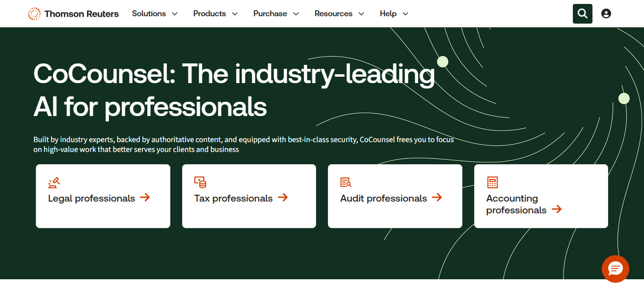This screenshot has height=295, width=644.
Task: Click the 'AI for professionals' headline line
Action: 150,107
